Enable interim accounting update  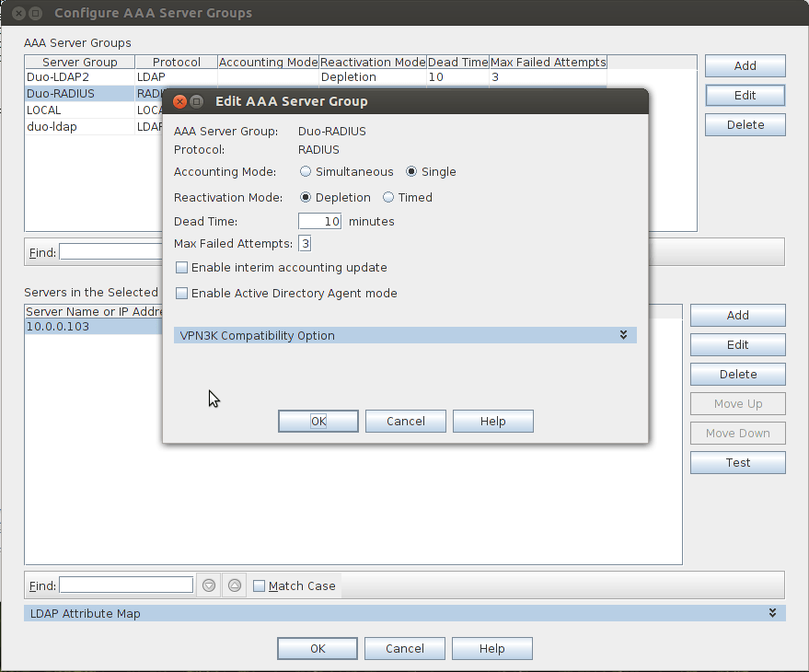coord(181,267)
